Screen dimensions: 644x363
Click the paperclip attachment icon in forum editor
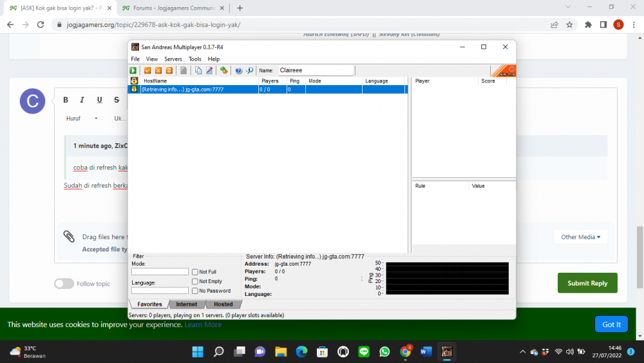click(x=69, y=237)
